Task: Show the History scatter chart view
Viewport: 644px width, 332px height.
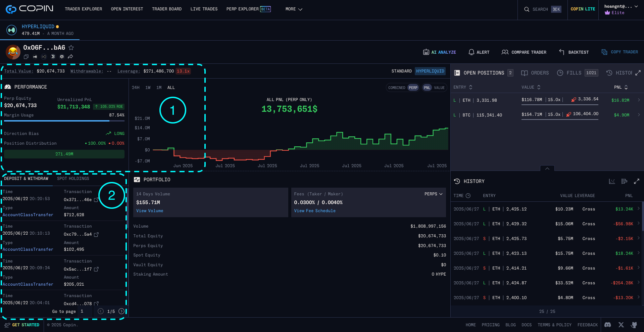Action: coord(612,181)
